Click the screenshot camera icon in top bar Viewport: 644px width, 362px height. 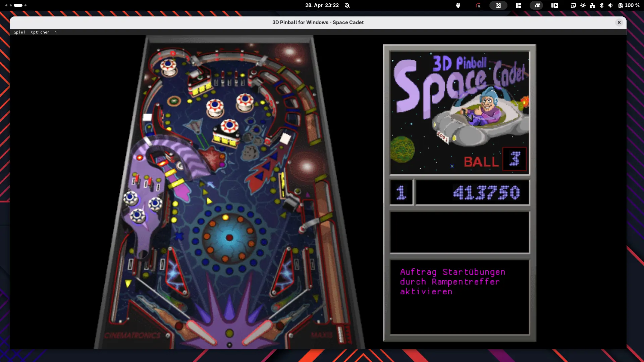click(x=498, y=5)
